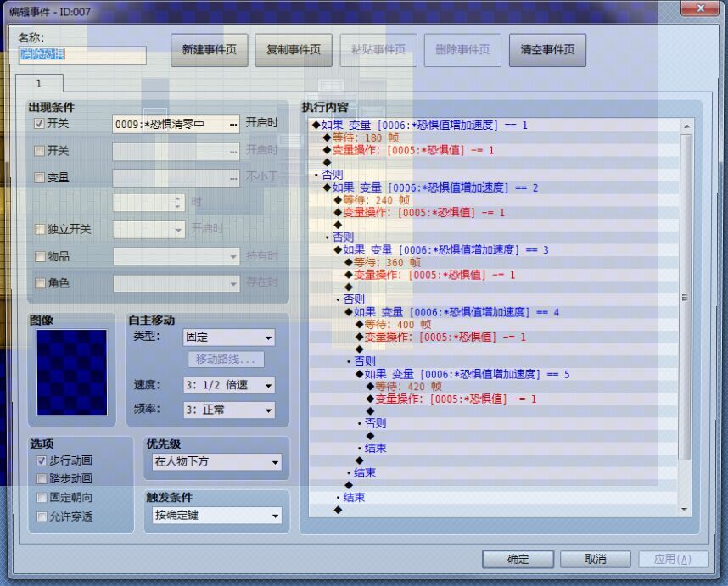Open the 优先级 dropdown 在人物下方
Viewport: 728px width, 586px height.
tap(217, 462)
